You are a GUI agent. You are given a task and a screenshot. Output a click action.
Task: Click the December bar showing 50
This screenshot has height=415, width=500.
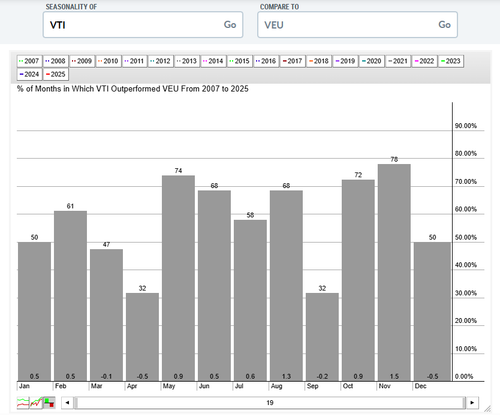pos(432,312)
